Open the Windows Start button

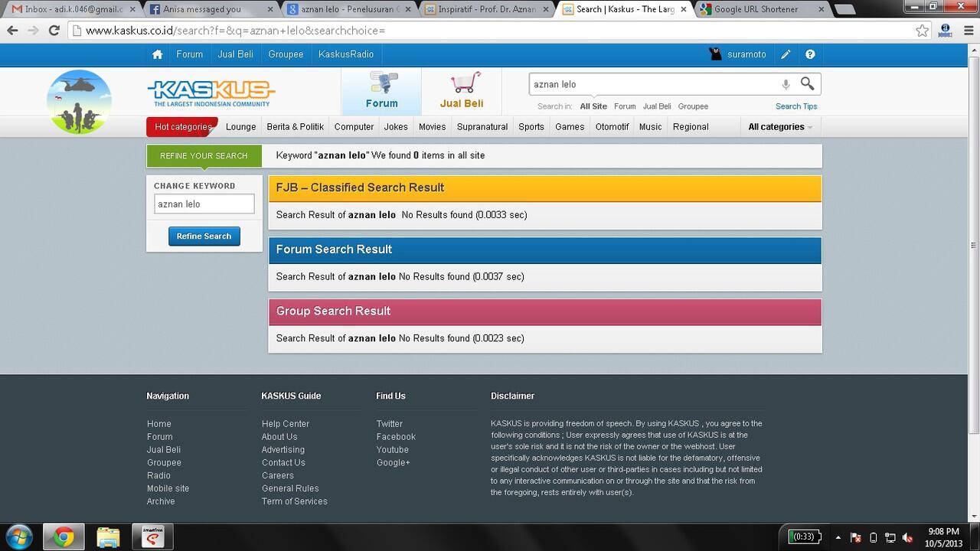click(18, 536)
